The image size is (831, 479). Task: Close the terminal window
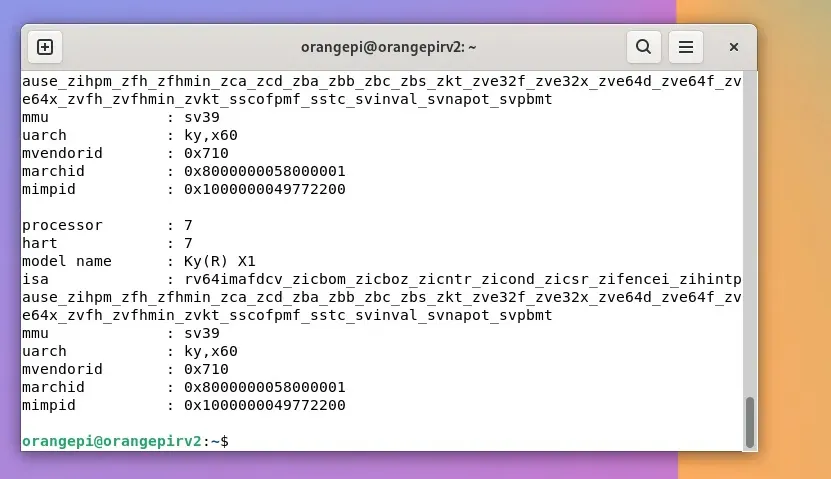coord(733,47)
